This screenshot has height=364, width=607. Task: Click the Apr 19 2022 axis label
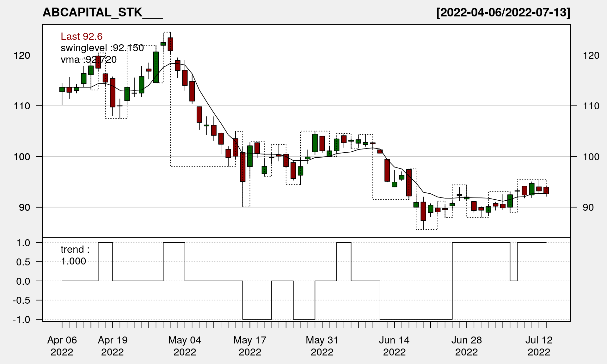pos(113,346)
